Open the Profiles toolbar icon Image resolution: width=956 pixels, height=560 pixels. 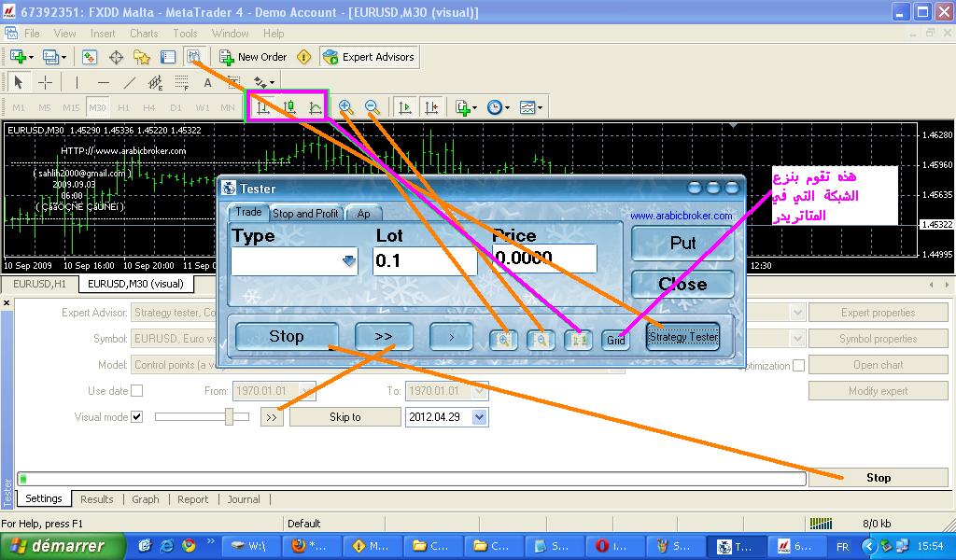click(54, 57)
